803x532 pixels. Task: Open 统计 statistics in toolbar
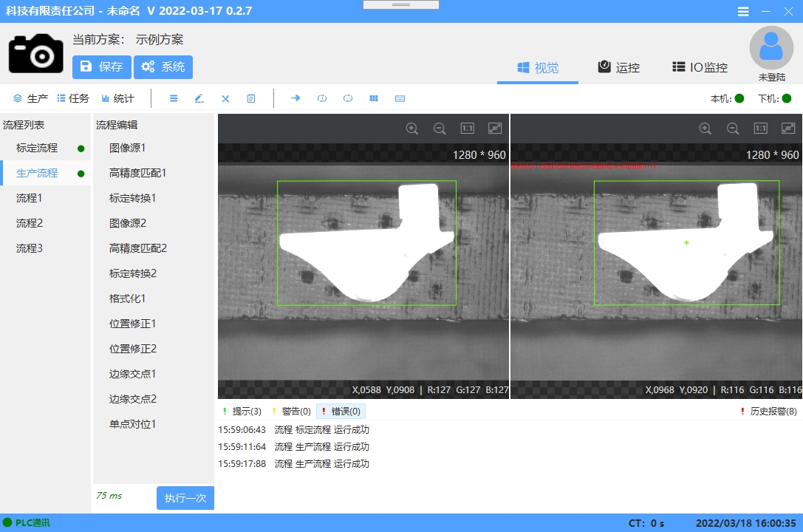(117, 98)
